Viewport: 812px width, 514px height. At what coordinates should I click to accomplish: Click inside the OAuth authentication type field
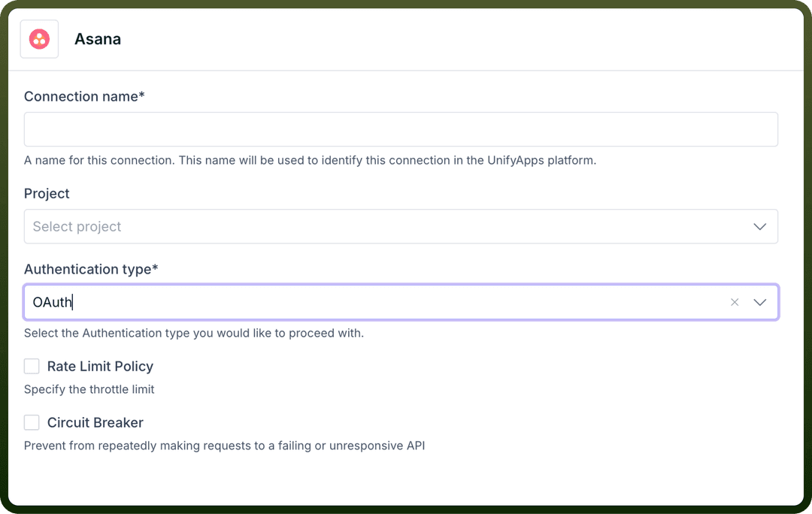click(x=401, y=302)
